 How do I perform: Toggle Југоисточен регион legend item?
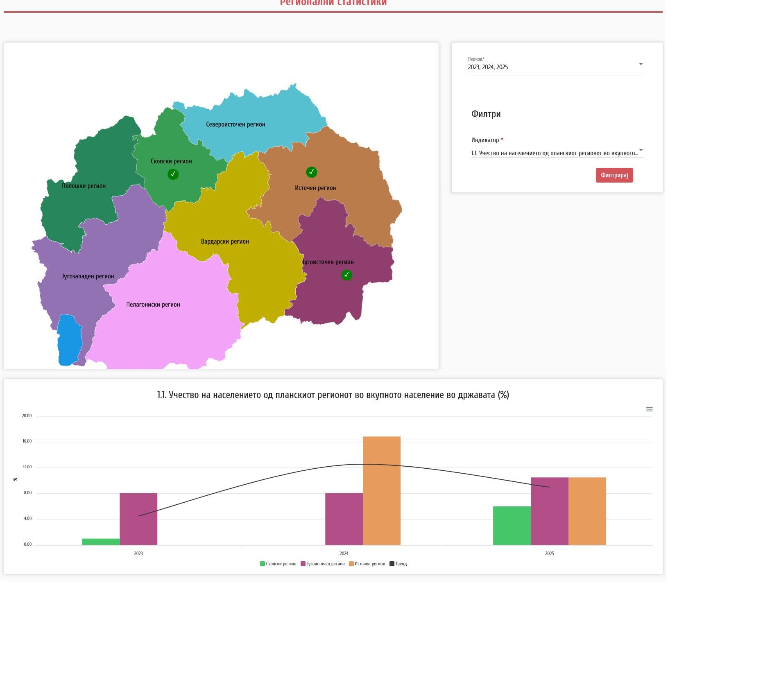tap(323, 564)
